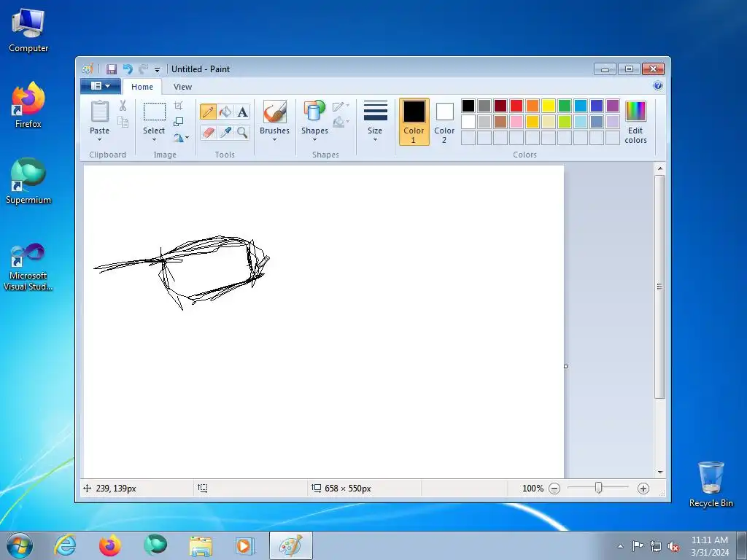The width and height of the screenshot is (747, 560).
Task: Click the Resize icon in Image group
Action: pos(178,122)
